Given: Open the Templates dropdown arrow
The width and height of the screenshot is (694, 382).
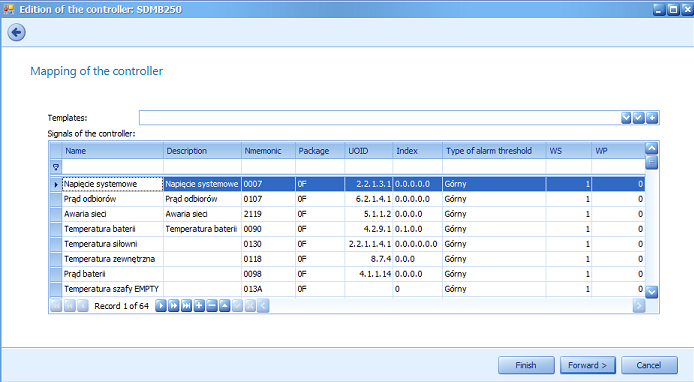Looking at the screenshot, I should (x=626, y=118).
